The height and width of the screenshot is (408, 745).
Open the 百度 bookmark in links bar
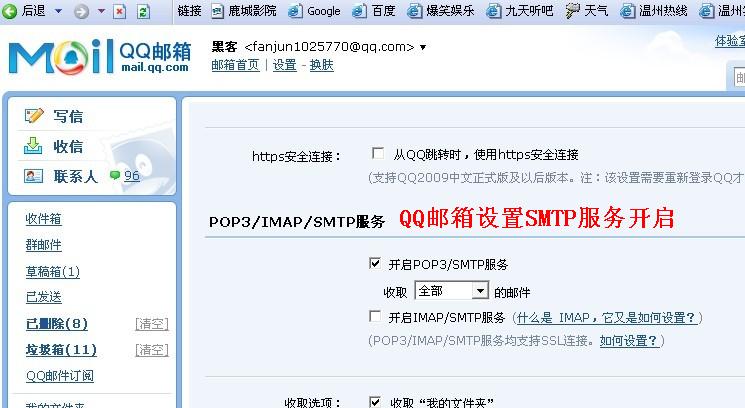coord(373,11)
